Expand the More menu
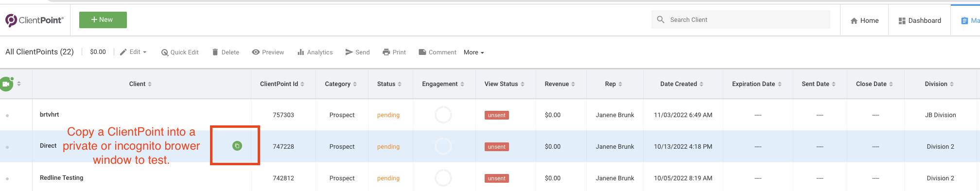The width and height of the screenshot is (980, 191). [474, 52]
